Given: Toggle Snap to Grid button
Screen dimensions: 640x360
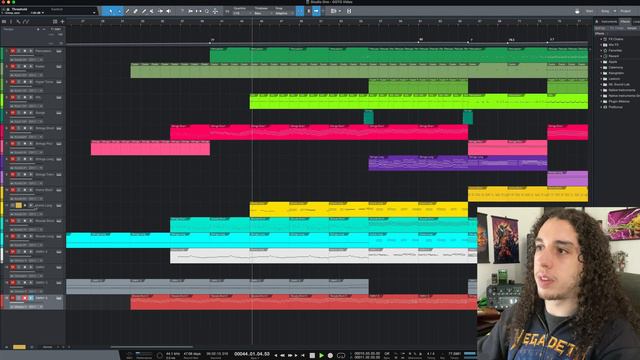Looking at the screenshot, I should click(300, 11).
